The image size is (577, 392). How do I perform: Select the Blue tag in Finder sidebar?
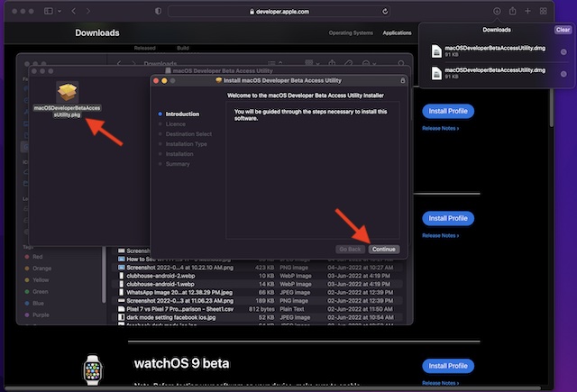coord(34,304)
